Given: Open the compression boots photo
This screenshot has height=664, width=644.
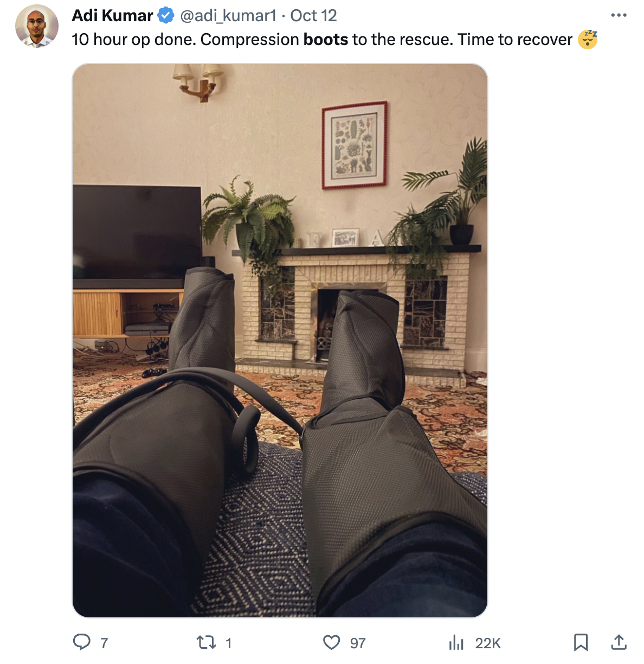Looking at the screenshot, I should tap(280, 340).
